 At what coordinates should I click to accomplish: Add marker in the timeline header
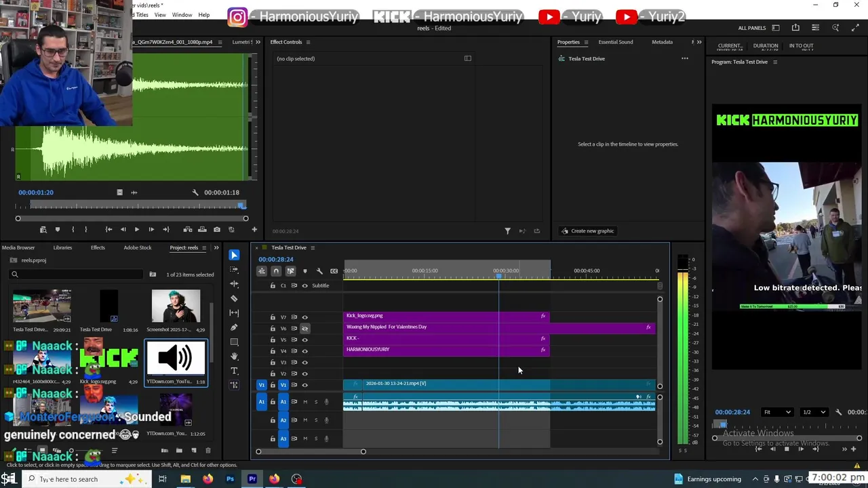click(304, 271)
